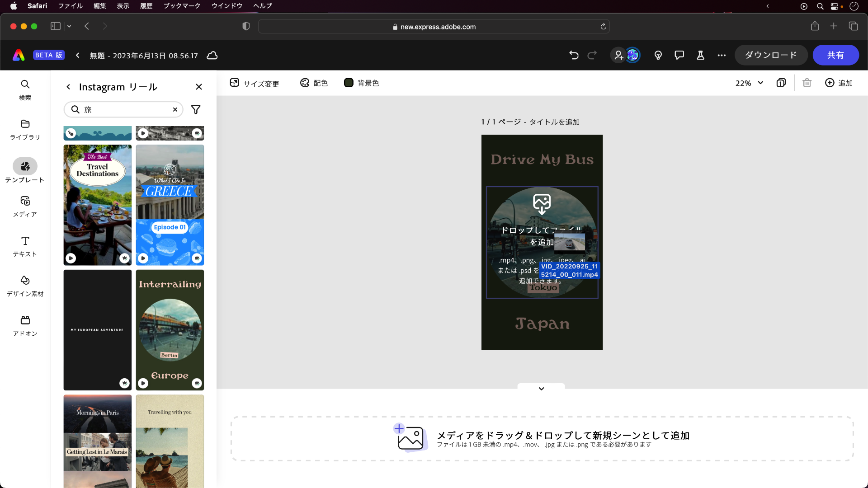
Task: Click the 招待 add-person icon
Action: point(618,55)
